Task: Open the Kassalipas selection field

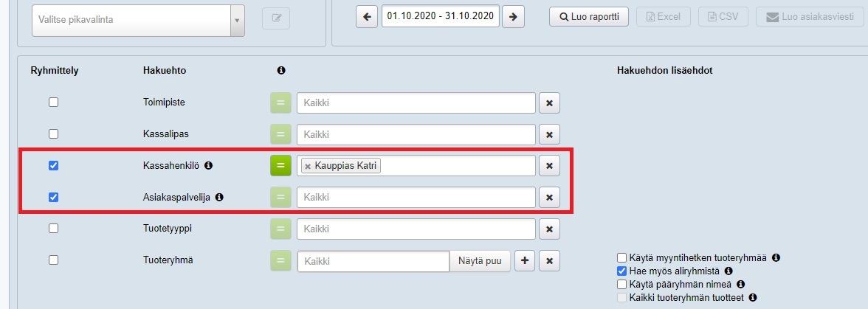Action: [416, 134]
